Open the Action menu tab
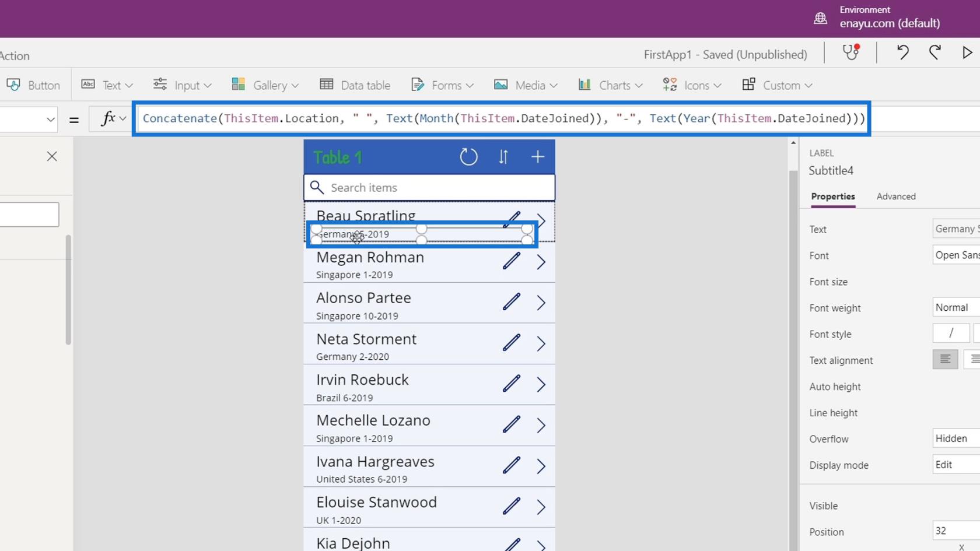 [x=15, y=56]
